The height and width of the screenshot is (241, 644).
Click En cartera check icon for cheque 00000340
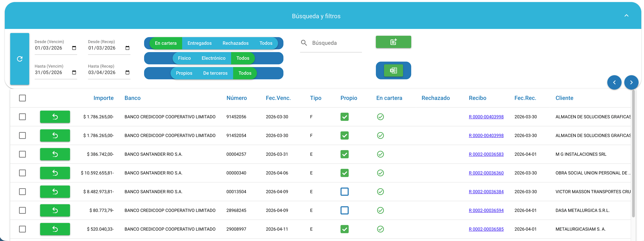coord(380,173)
